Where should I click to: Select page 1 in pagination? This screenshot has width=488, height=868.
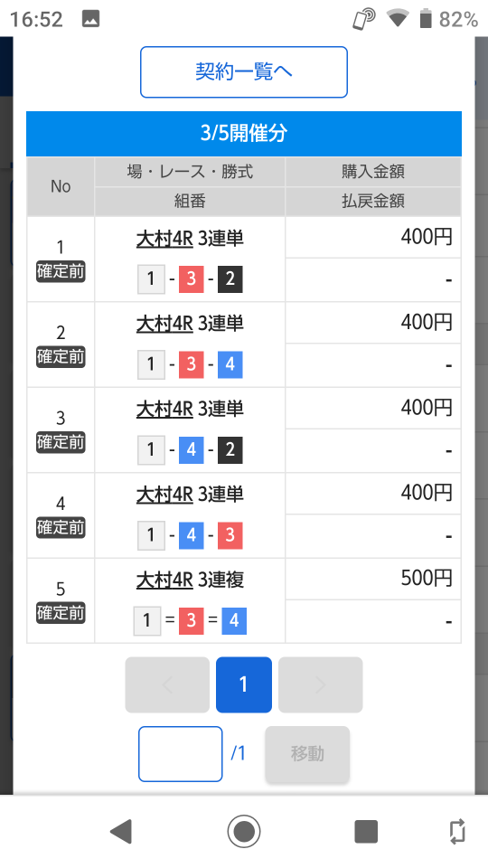pos(243,684)
